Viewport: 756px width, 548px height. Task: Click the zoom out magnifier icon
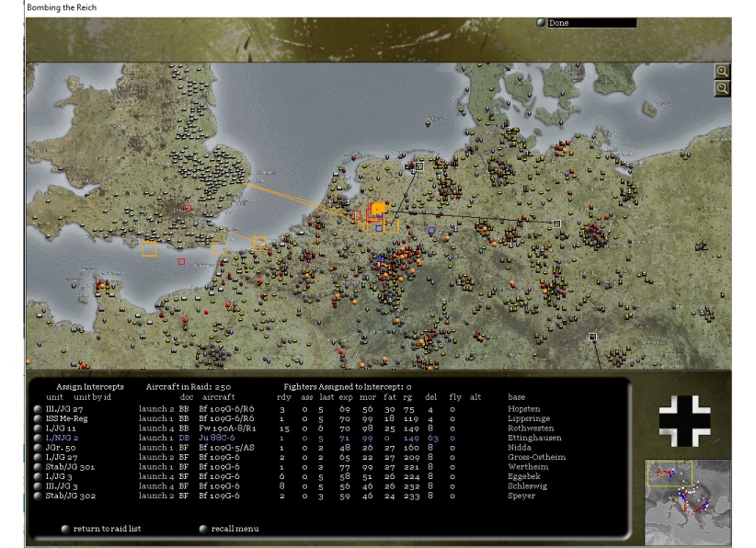pos(722,88)
